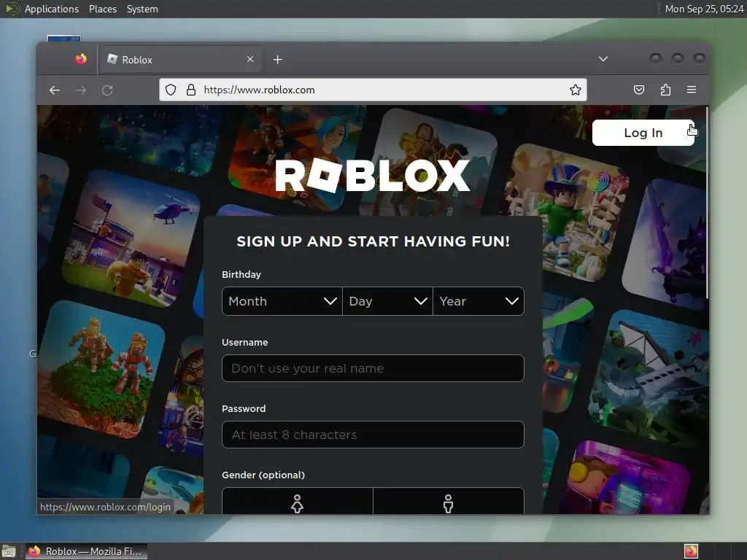Open the Places menu
The height and width of the screenshot is (560, 747).
coord(103,9)
